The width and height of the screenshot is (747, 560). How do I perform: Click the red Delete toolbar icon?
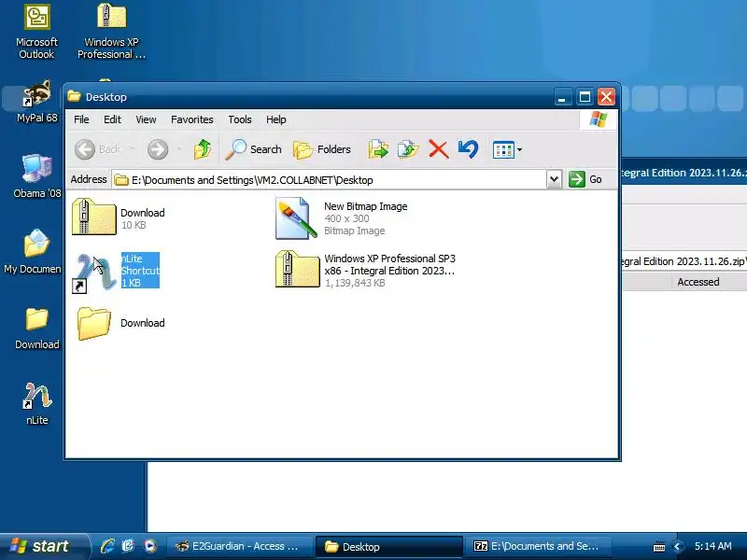438,149
